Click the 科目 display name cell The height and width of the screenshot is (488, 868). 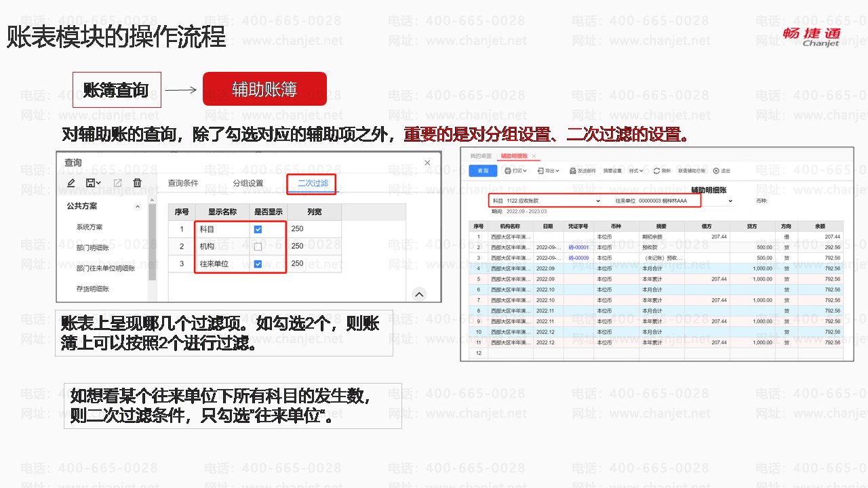(x=221, y=229)
